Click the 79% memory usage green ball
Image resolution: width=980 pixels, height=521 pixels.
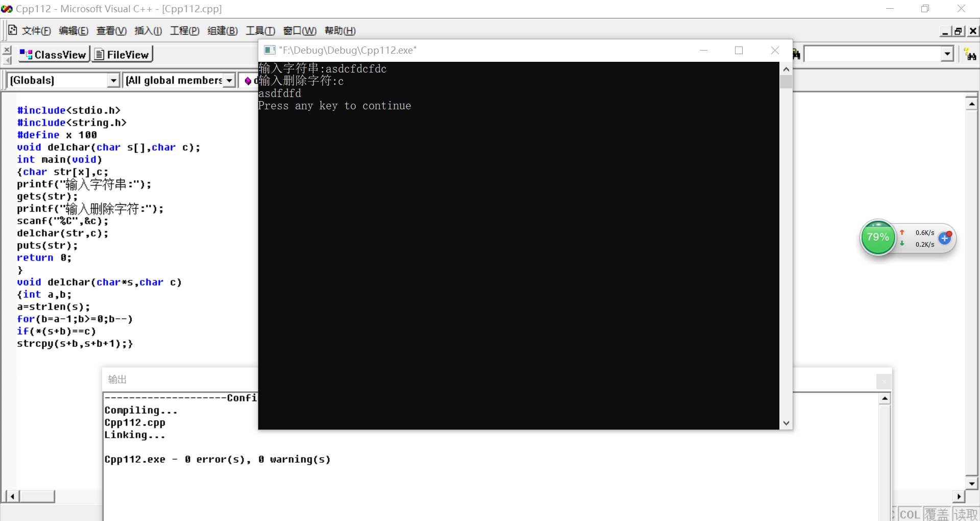tap(878, 238)
